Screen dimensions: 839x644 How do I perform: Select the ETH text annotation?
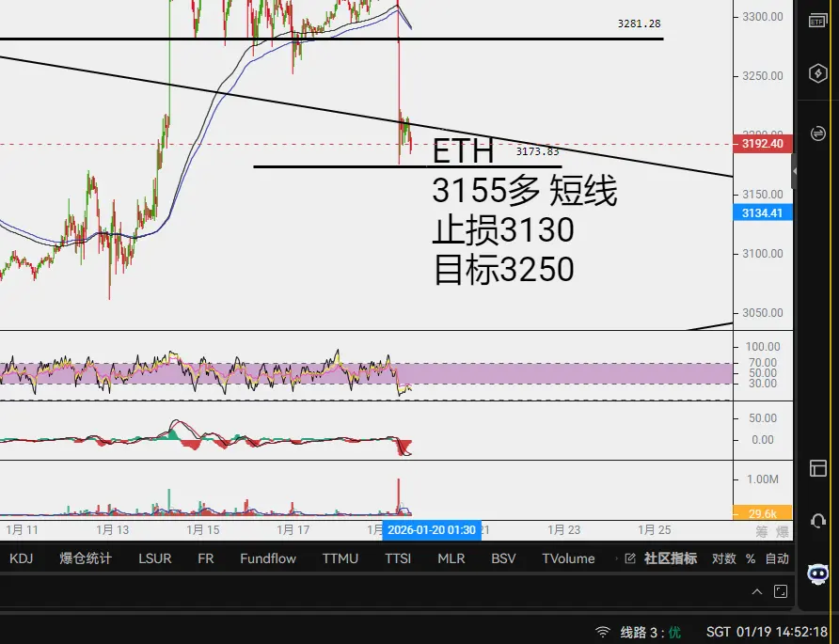click(463, 150)
